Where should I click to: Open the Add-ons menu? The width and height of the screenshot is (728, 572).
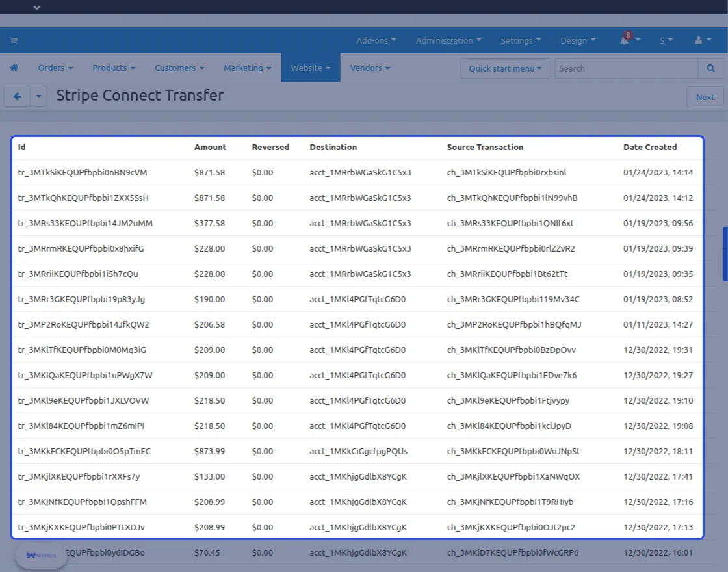coord(376,40)
